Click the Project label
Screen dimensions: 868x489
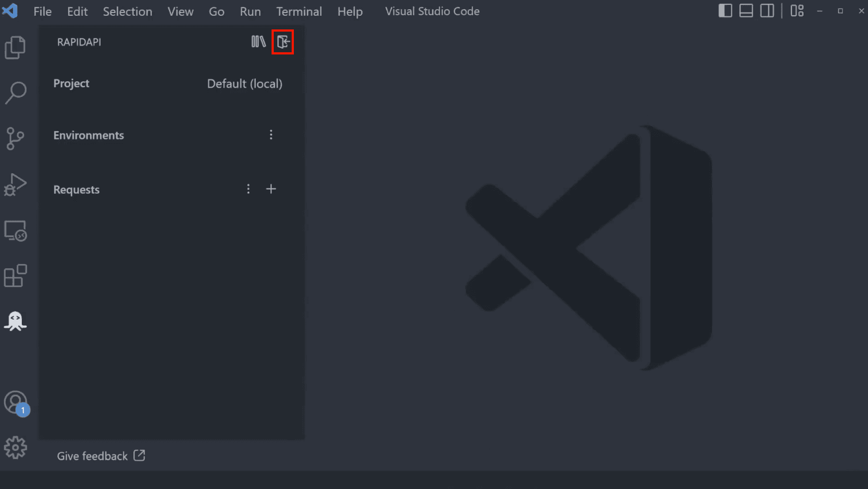click(x=71, y=83)
